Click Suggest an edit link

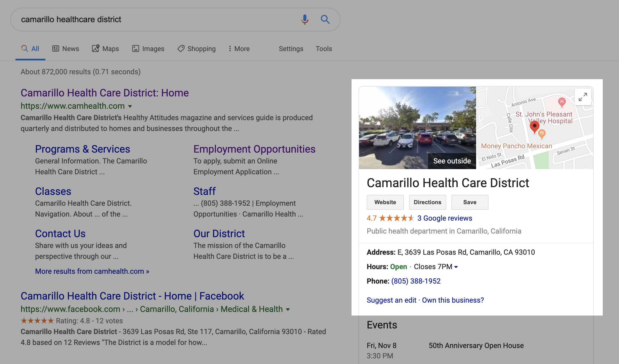click(392, 300)
